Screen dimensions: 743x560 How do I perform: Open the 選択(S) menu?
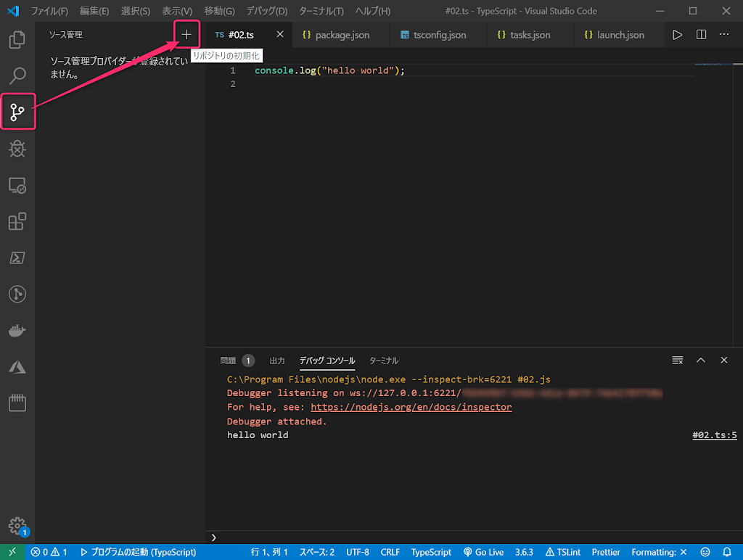(136, 11)
